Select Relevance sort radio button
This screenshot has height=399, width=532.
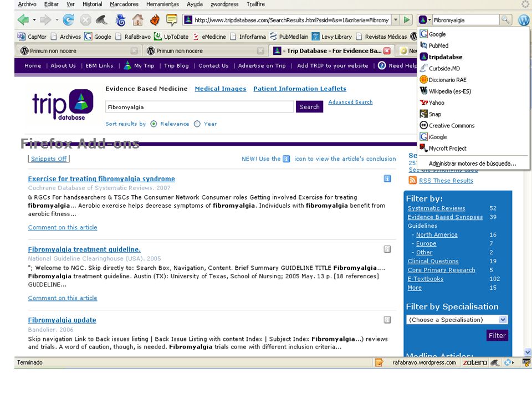coord(154,124)
